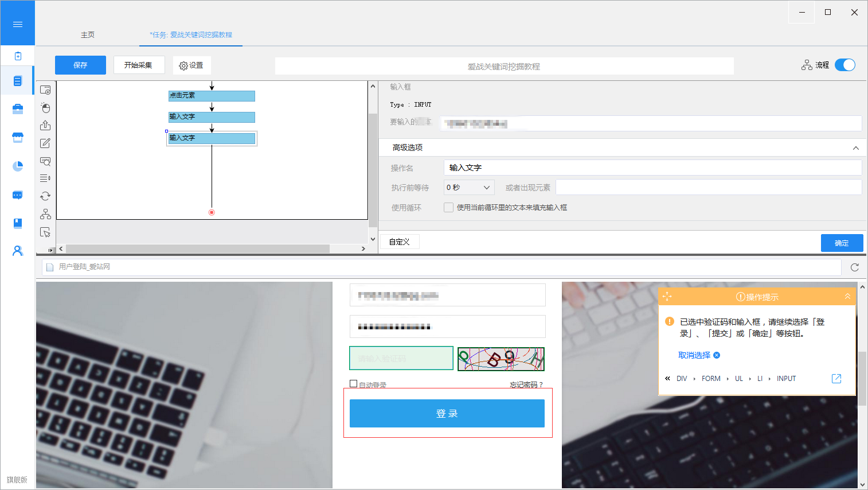This screenshot has height=490, width=868.
Task: Click the left double-chevron in element path
Action: pos(667,379)
